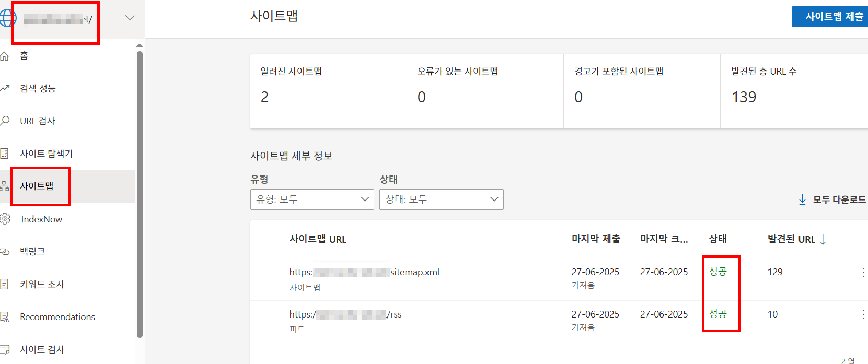Select the 사이트 탐색기 explorer icon
868x364 pixels.
(5, 153)
